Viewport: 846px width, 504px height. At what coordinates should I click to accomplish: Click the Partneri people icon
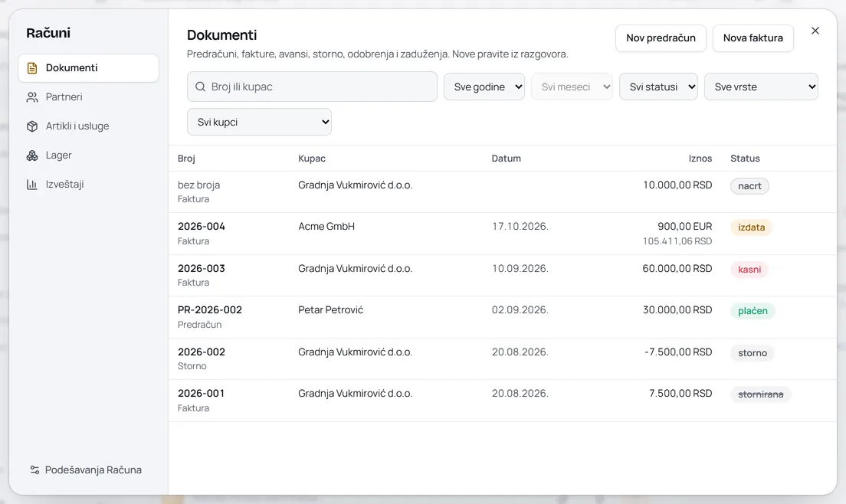32,97
